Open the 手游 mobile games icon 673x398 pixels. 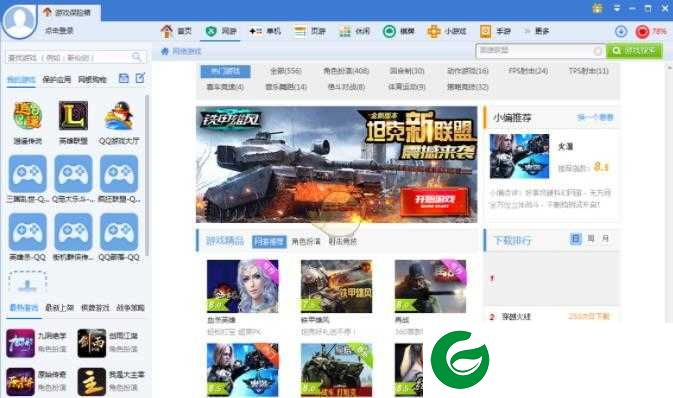click(485, 31)
